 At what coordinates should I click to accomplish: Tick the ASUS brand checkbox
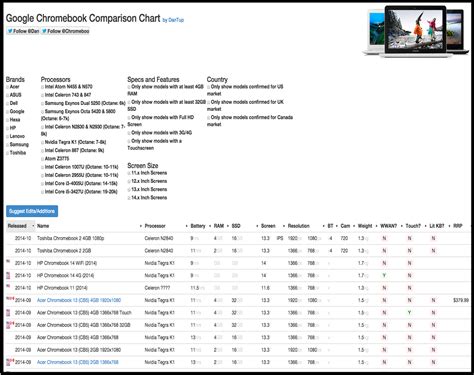pyautogui.click(x=7, y=95)
